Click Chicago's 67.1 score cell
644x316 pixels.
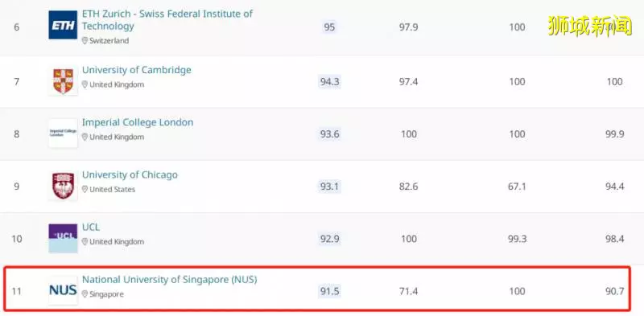(517, 187)
